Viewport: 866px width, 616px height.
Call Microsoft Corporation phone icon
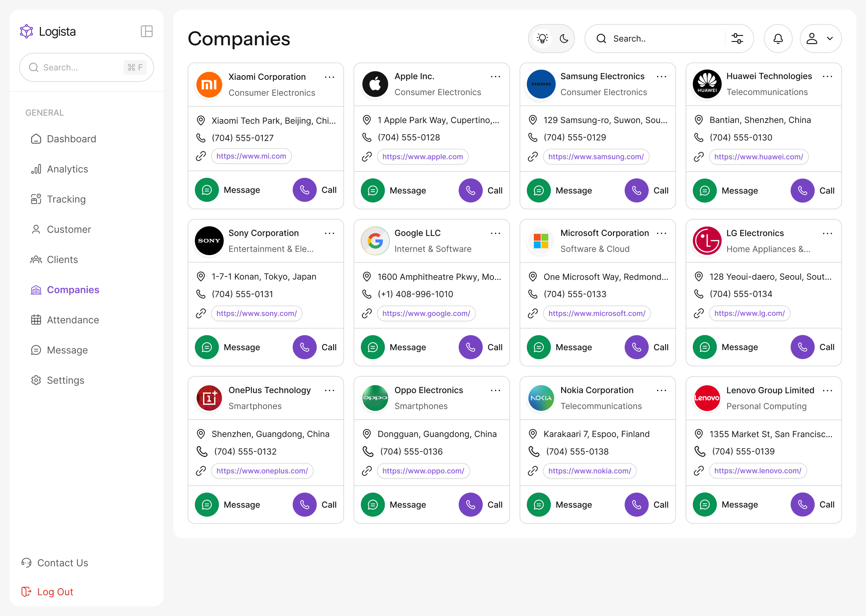(x=637, y=347)
